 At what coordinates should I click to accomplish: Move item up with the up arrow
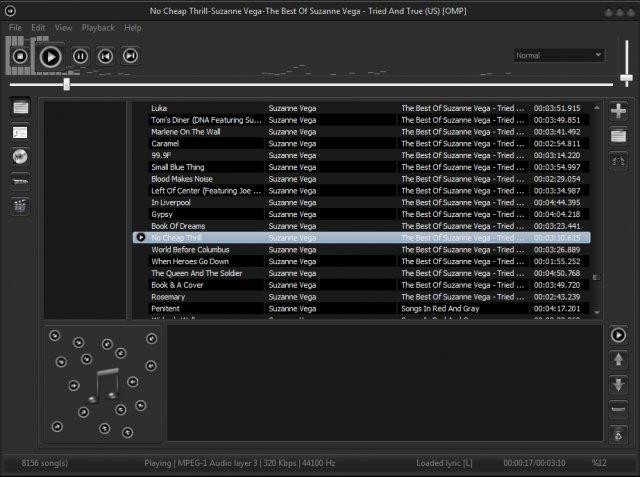pos(618,360)
